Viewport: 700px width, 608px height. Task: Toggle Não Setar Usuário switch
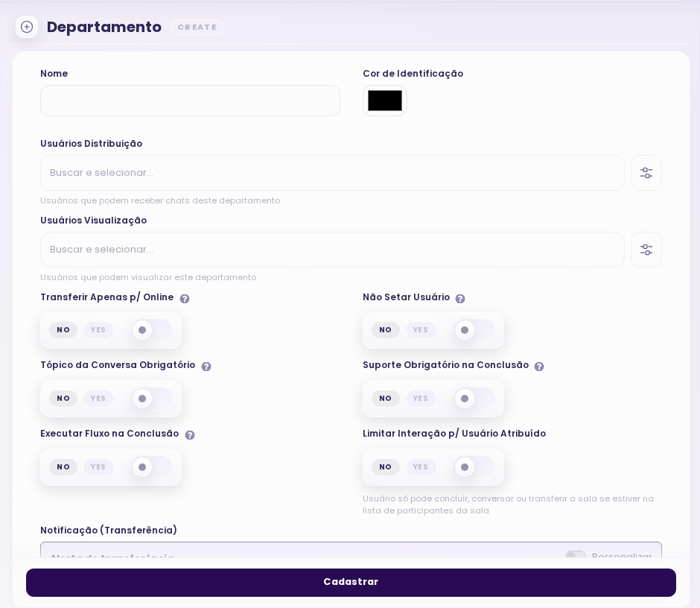point(474,330)
